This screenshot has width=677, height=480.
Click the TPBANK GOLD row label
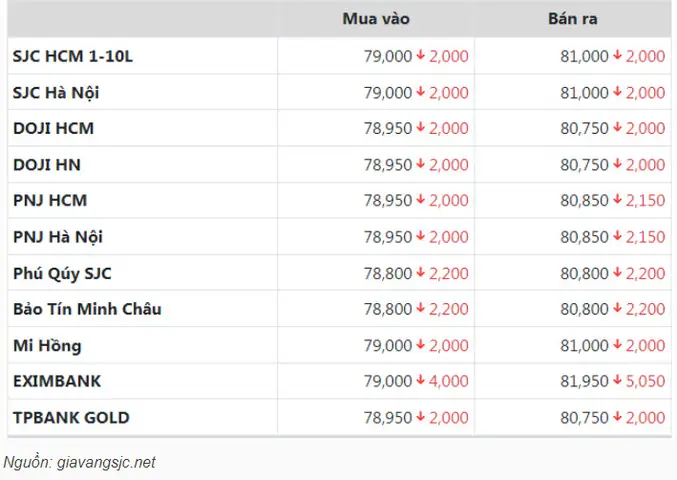click(x=71, y=418)
